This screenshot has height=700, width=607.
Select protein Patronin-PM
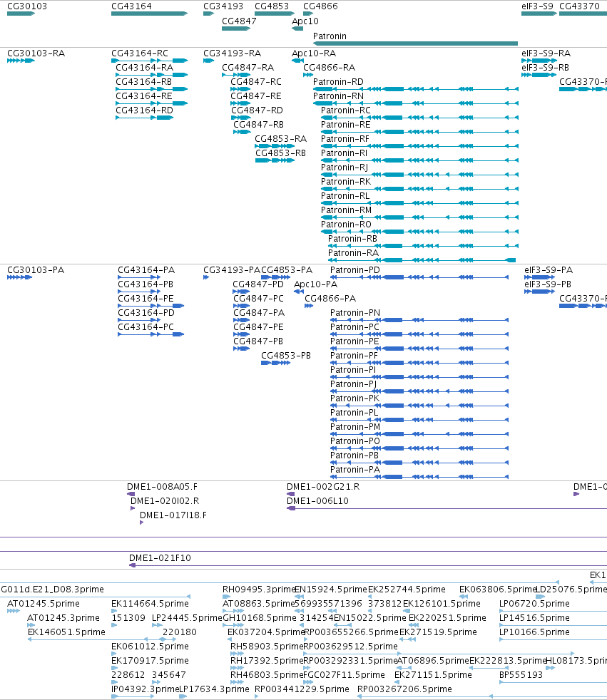click(355, 427)
